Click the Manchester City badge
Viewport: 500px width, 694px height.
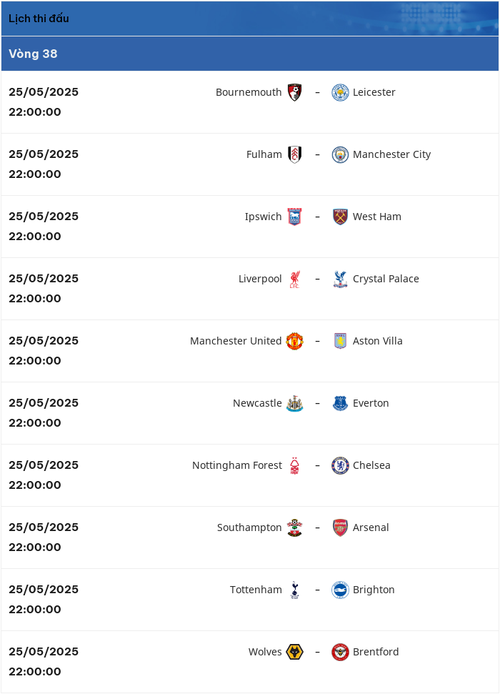pyautogui.click(x=340, y=154)
